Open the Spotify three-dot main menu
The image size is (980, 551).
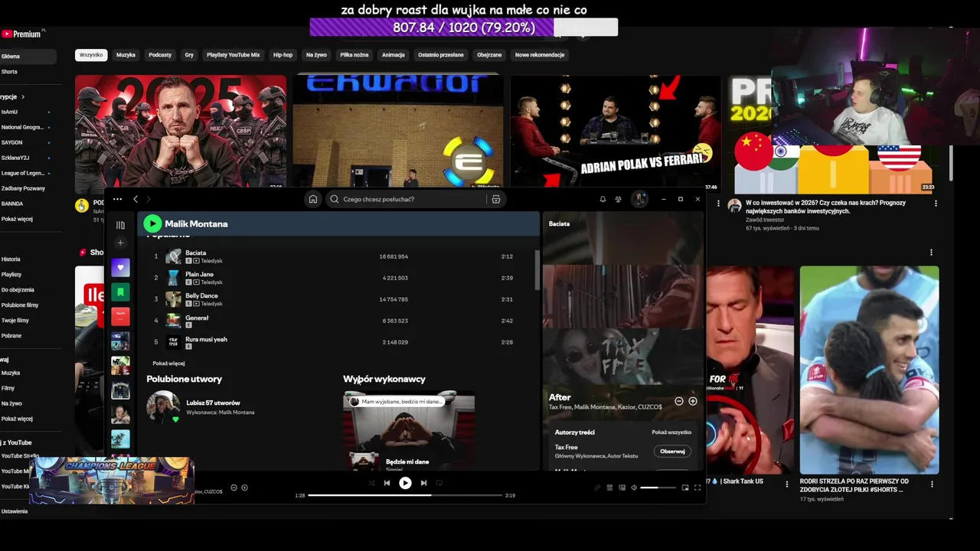[117, 199]
